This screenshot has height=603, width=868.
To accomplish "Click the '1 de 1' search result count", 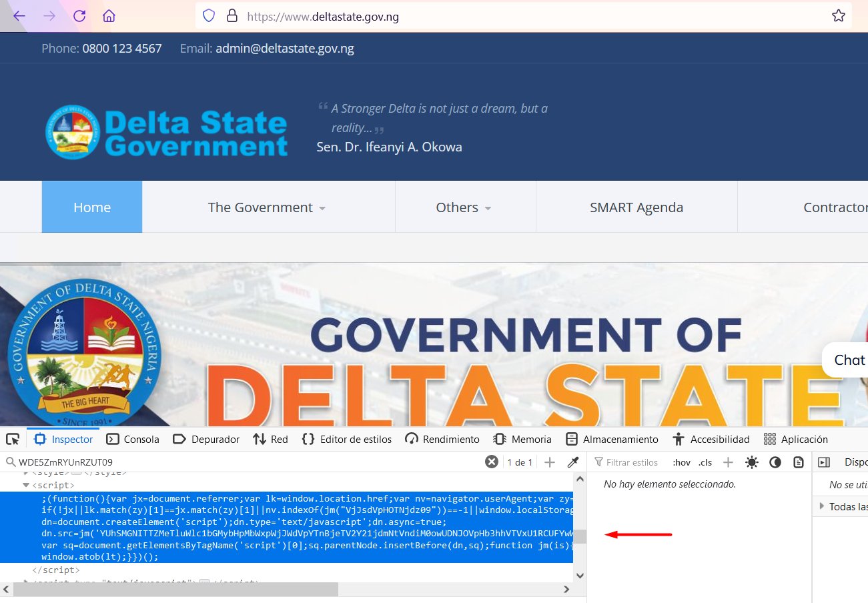I will [x=520, y=462].
